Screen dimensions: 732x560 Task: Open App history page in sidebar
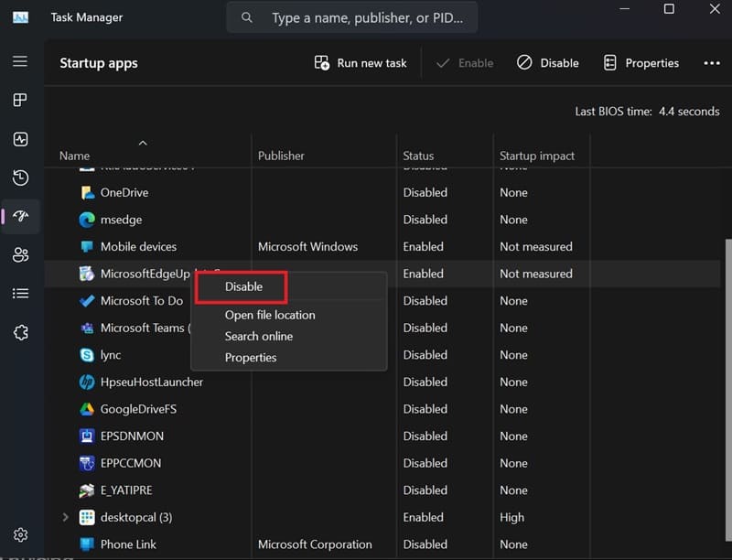tap(20, 178)
